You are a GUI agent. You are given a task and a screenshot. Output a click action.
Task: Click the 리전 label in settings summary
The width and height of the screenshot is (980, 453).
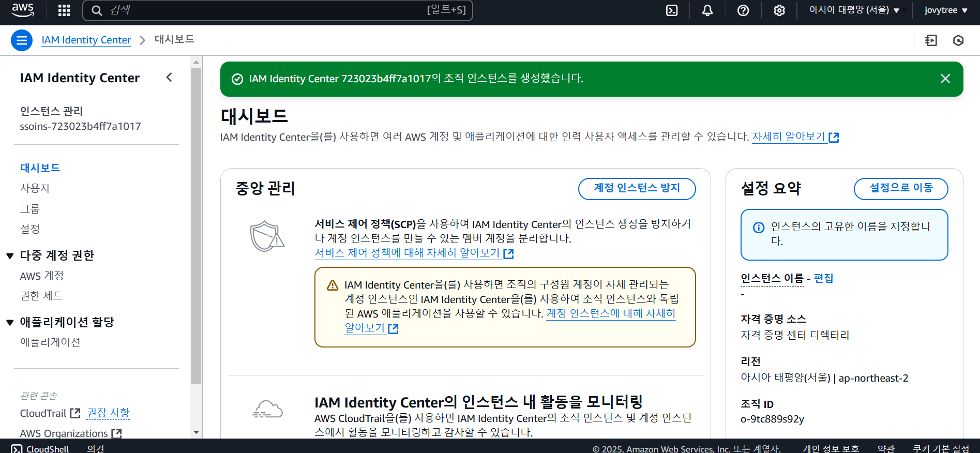pyautogui.click(x=750, y=361)
